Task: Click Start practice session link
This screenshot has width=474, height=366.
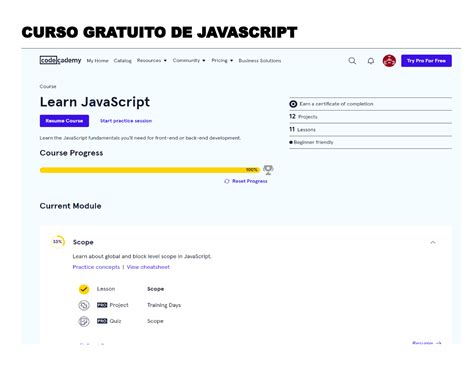Action: coord(126,121)
